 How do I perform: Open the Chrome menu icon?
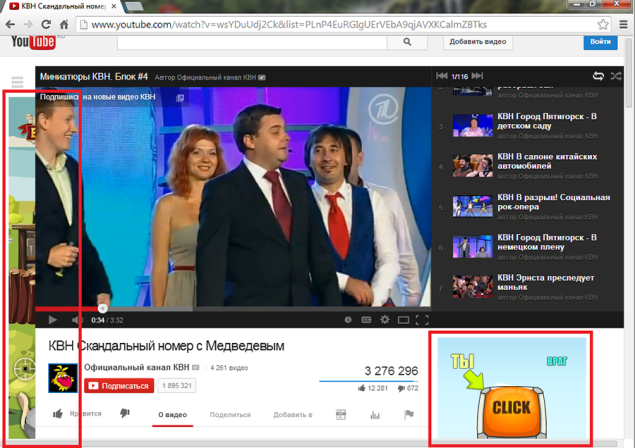click(x=624, y=25)
